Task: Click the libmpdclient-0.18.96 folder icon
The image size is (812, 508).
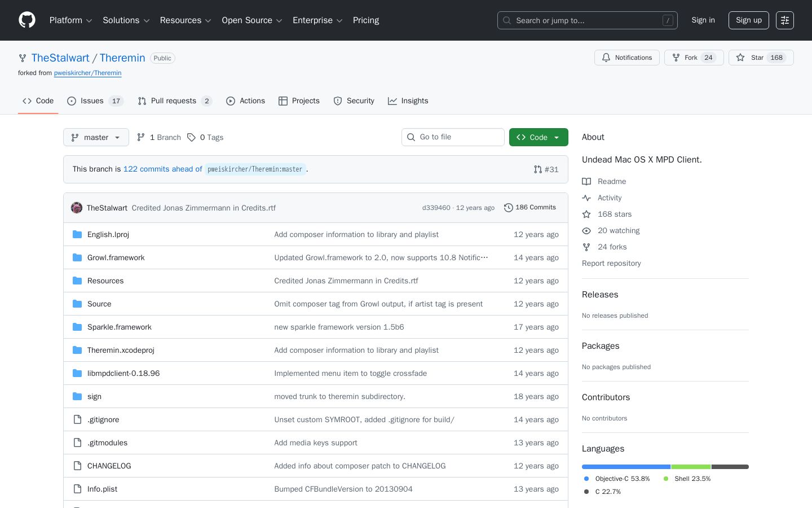Action: (x=77, y=373)
